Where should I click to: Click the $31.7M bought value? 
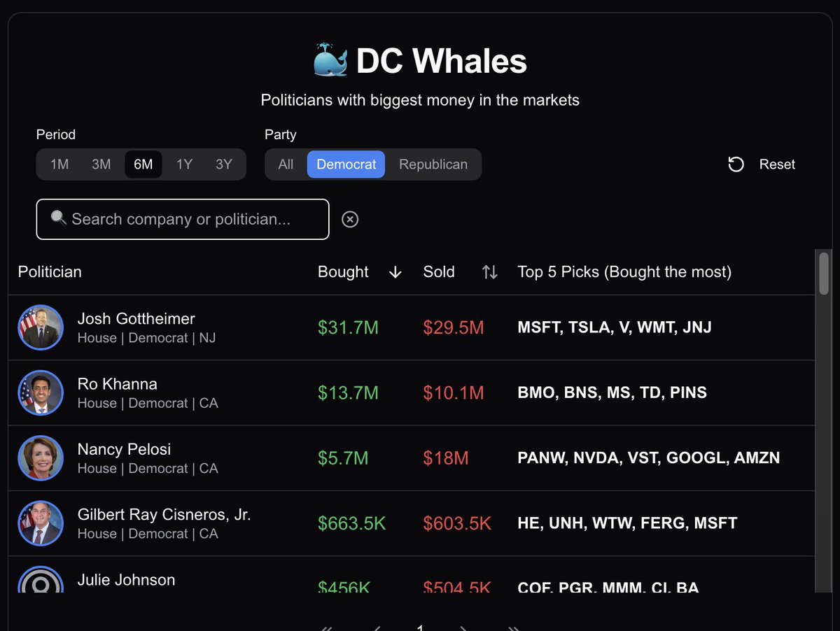(x=348, y=327)
